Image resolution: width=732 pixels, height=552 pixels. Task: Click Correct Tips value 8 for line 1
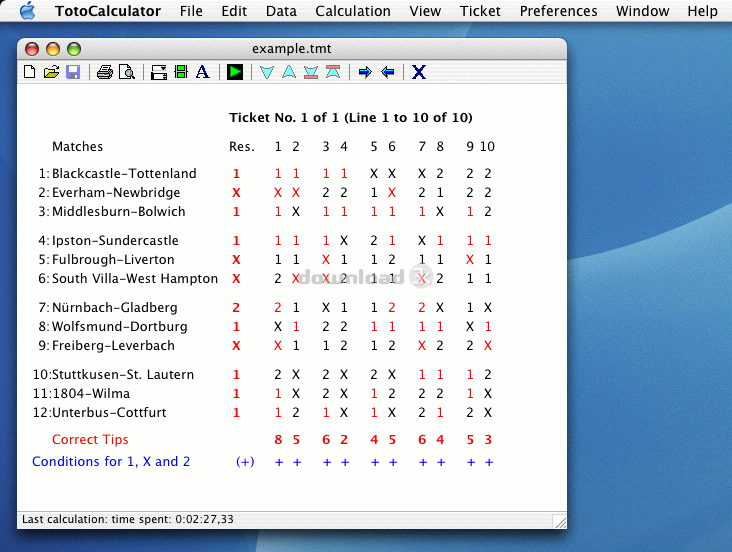click(x=278, y=439)
